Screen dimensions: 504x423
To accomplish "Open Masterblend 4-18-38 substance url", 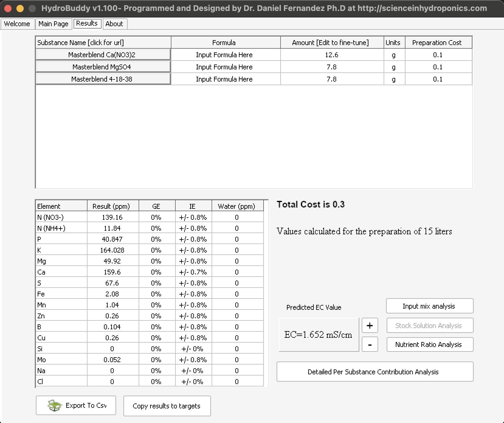I will tap(103, 79).
